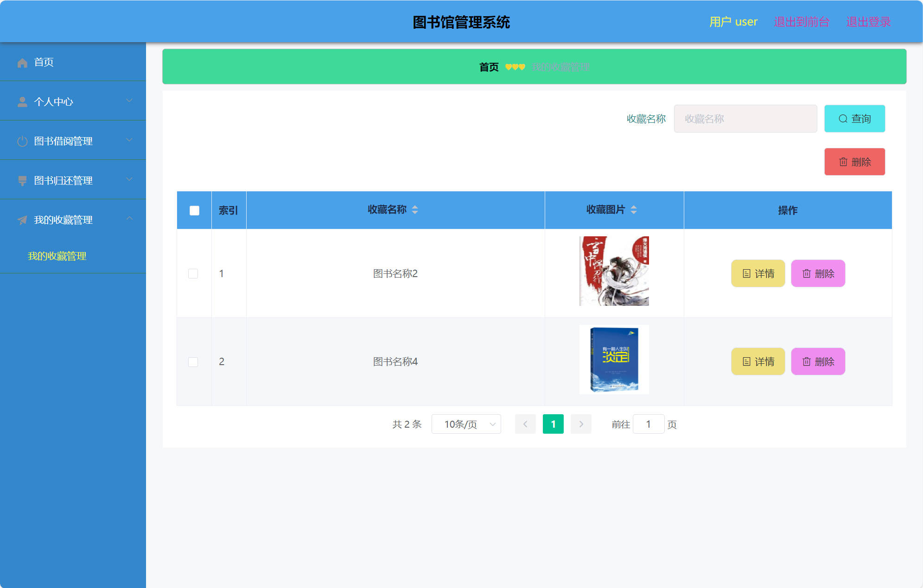Click the home icon beside 首页
The height and width of the screenshot is (588, 923).
23,62
